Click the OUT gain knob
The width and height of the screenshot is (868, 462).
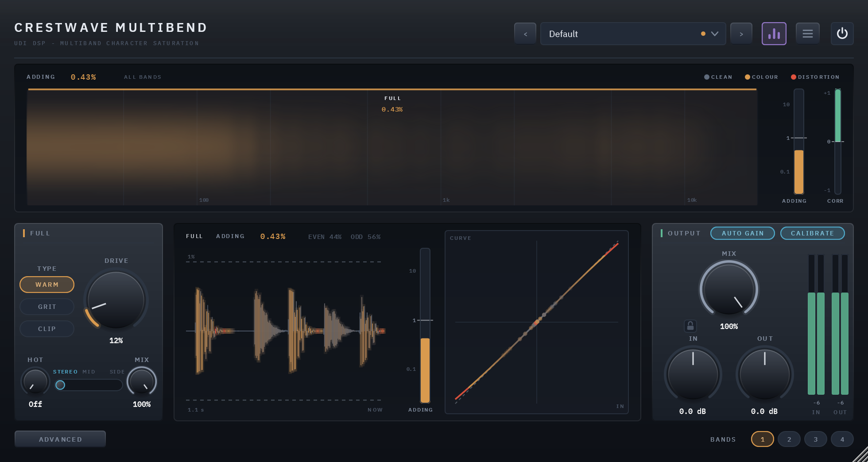(x=765, y=374)
